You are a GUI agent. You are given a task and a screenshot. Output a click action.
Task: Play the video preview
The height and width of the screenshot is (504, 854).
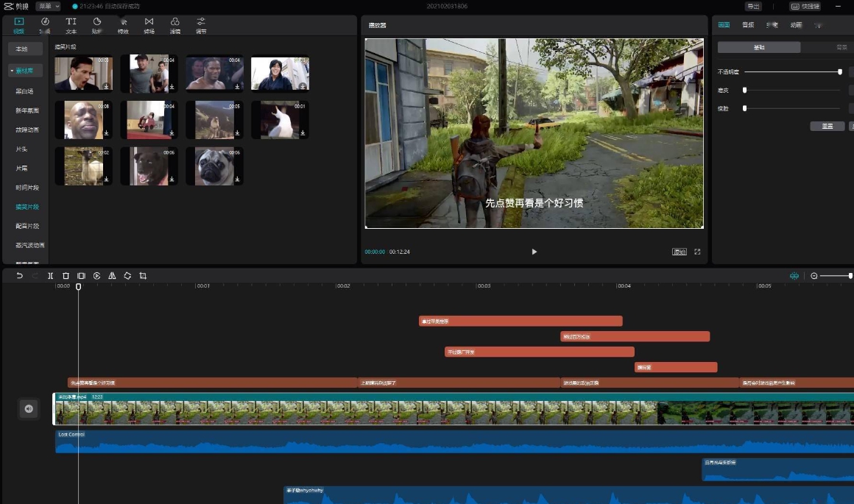coord(534,252)
